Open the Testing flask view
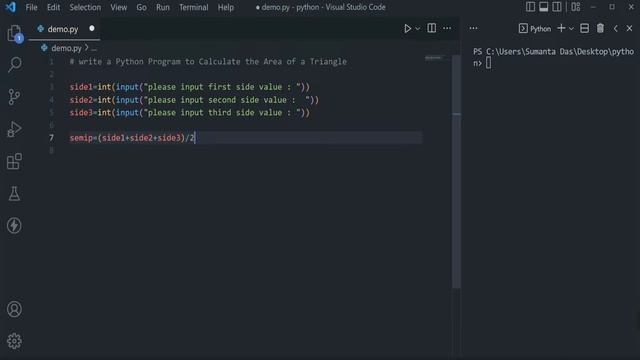The height and width of the screenshot is (360, 640). pyautogui.click(x=14, y=193)
